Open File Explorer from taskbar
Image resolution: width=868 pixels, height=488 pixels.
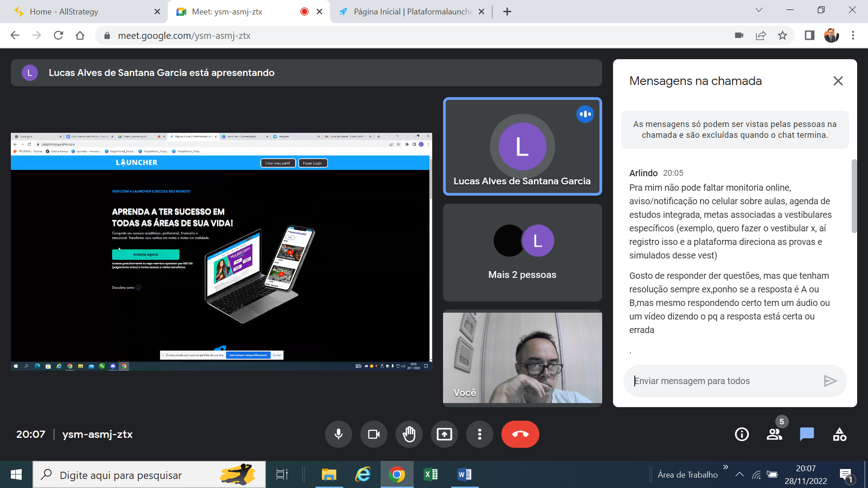pos(329,474)
